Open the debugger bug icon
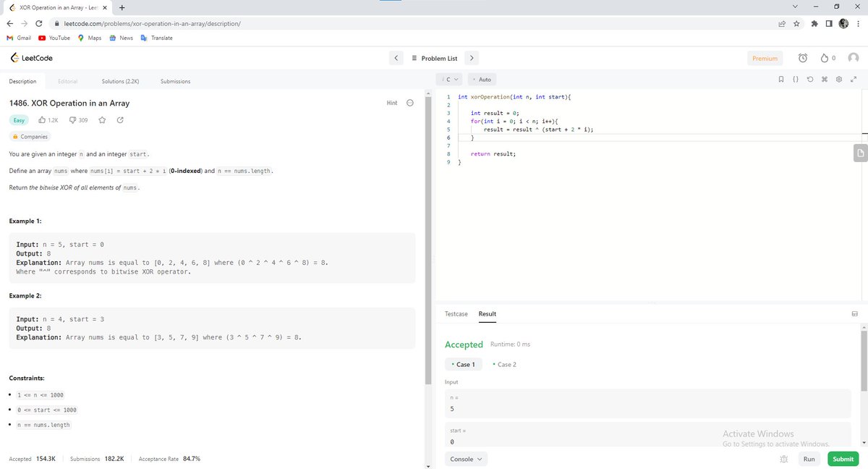Viewport: 868px width, 469px height. [x=783, y=459]
